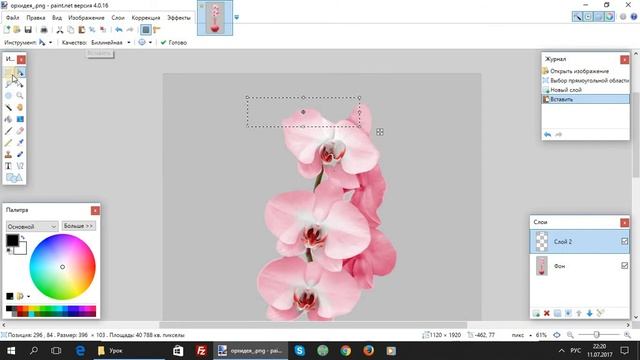Open the Слои menu
The height and width of the screenshot is (360, 640).
pos(118,18)
